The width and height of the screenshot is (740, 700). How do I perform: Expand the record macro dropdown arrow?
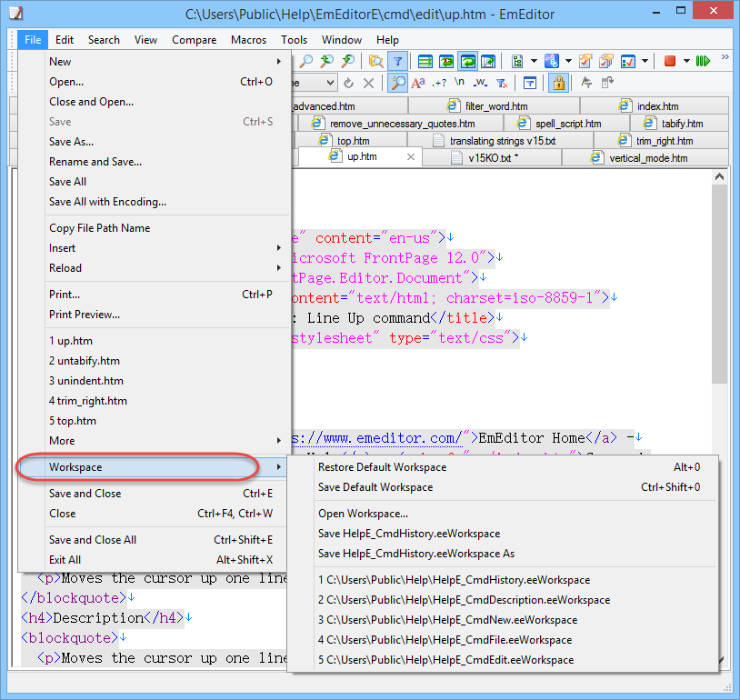coord(686,61)
